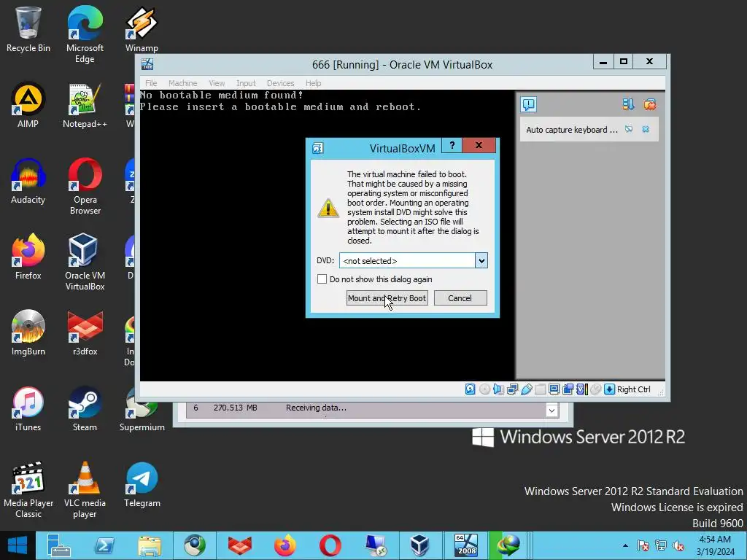
Task: Open the Input menu
Action: 246,83
